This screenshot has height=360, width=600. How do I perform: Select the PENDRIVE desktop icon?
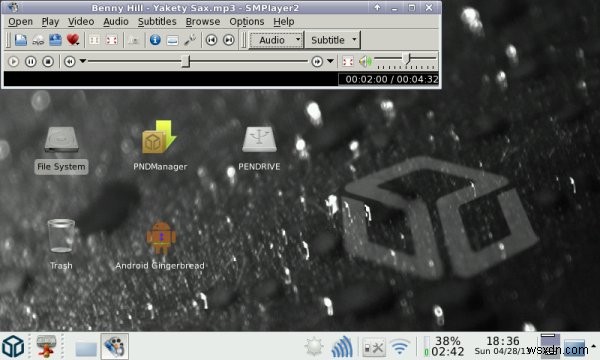pos(259,148)
